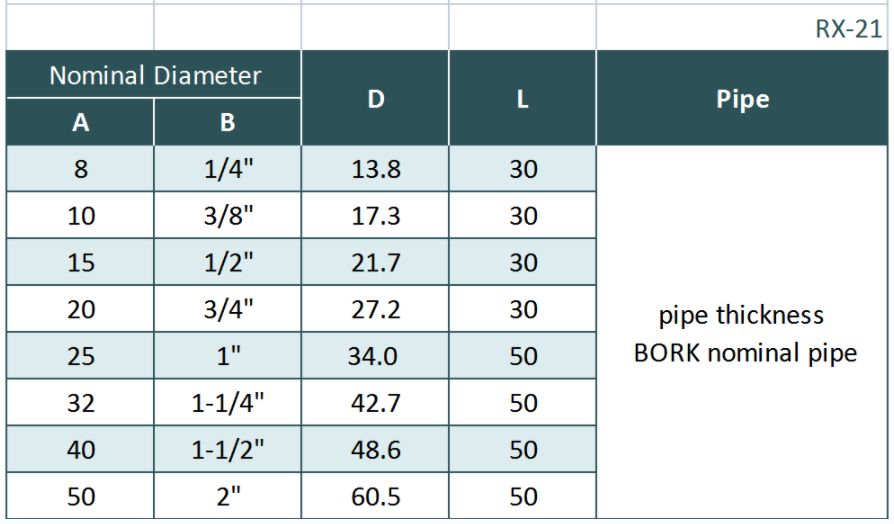
Task: Select the 48.6 value cell
Action: [375, 450]
